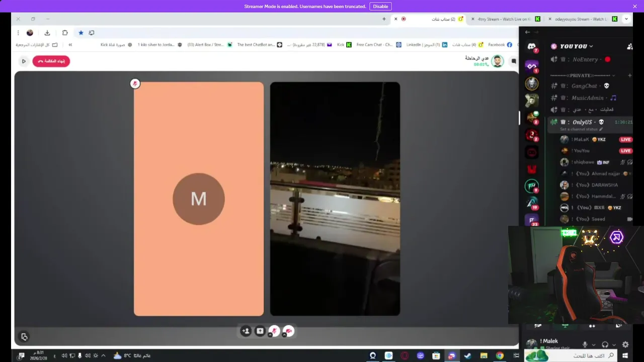Switch to the odayyouyou Stream Kick tab
This screenshot has height=362, width=644.
(x=583, y=19)
